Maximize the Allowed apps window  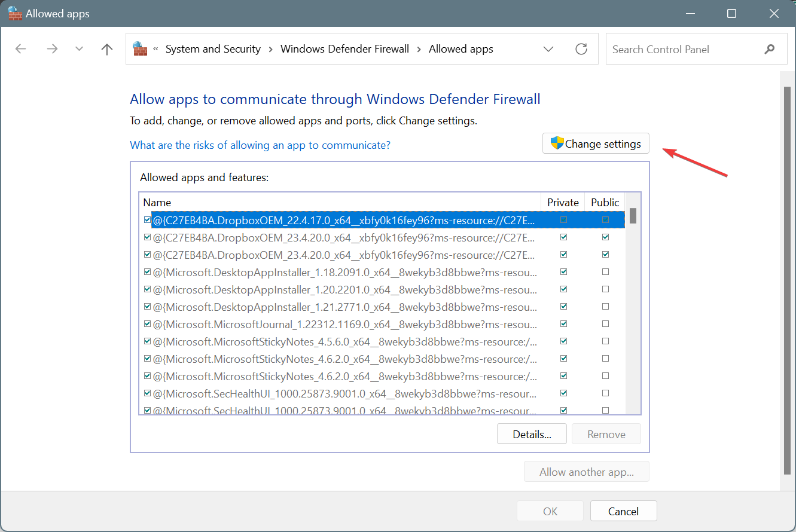pyautogui.click(x=731, y=13)
